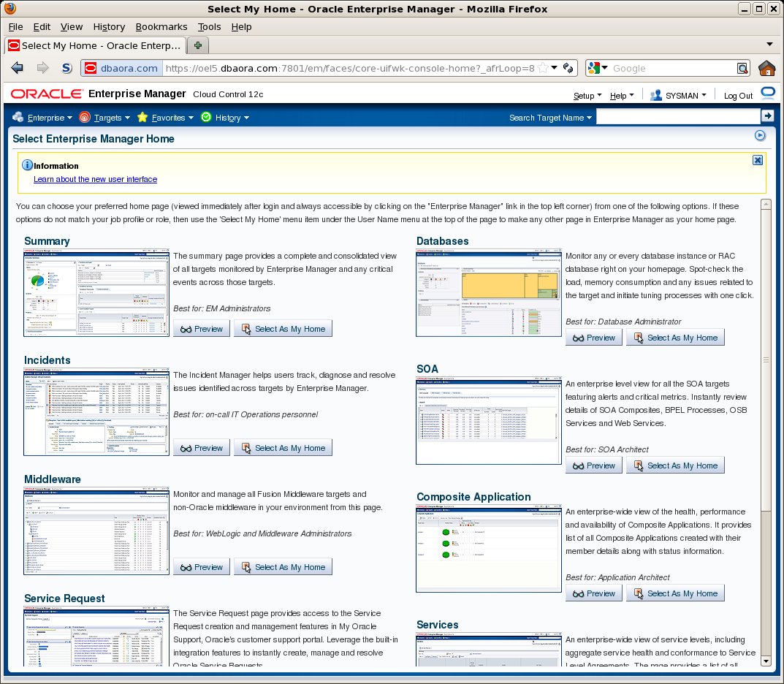Expand the Favorites menu

pos(172,118)
